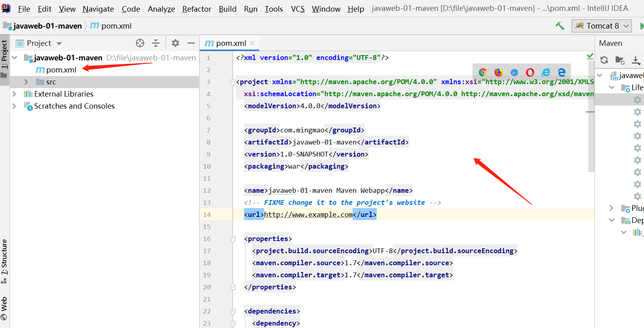
Task: Open the File menu
Action: click(24, 9)
